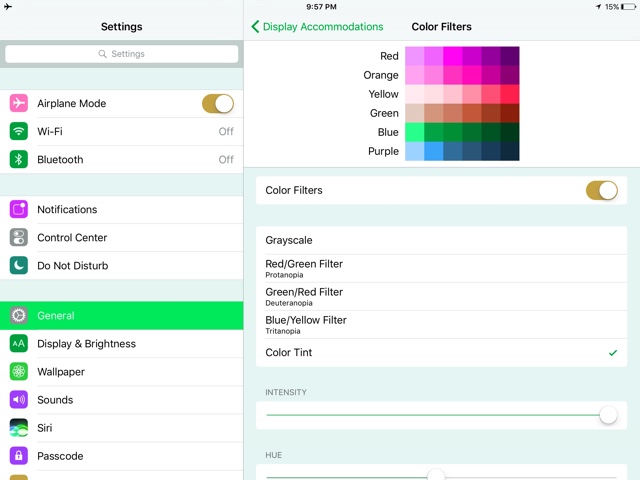The height and width of the screenshot is (480, 640).
Task: Tap the Airplane Mode icon
Action: point(19,103)
